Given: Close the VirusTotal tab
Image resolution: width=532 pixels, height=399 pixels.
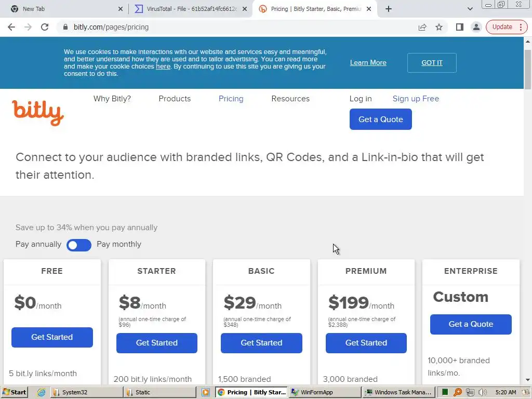Looking at the screenshot, I should pyautogui.click(x=245, y=9).
